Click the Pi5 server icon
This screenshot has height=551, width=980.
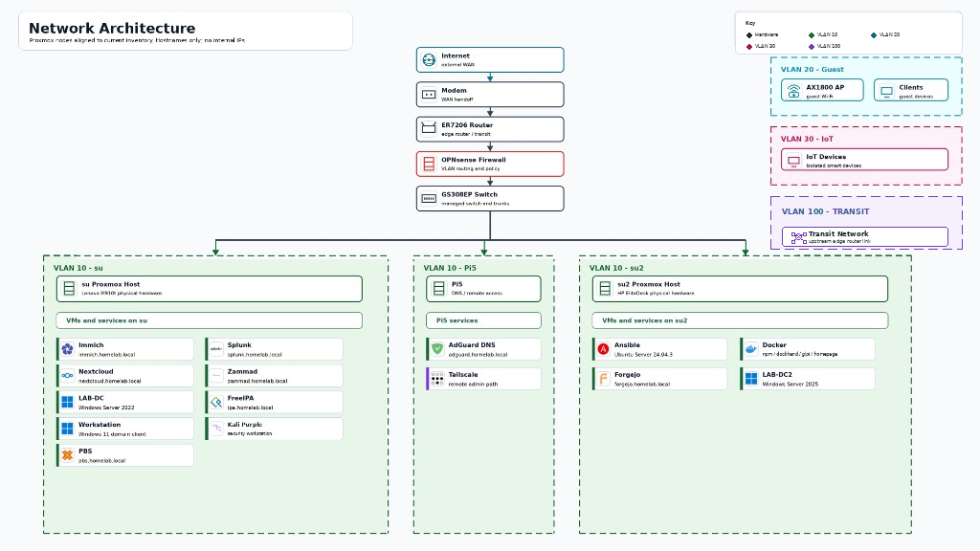pyautogui.click(x=438, y=288)
